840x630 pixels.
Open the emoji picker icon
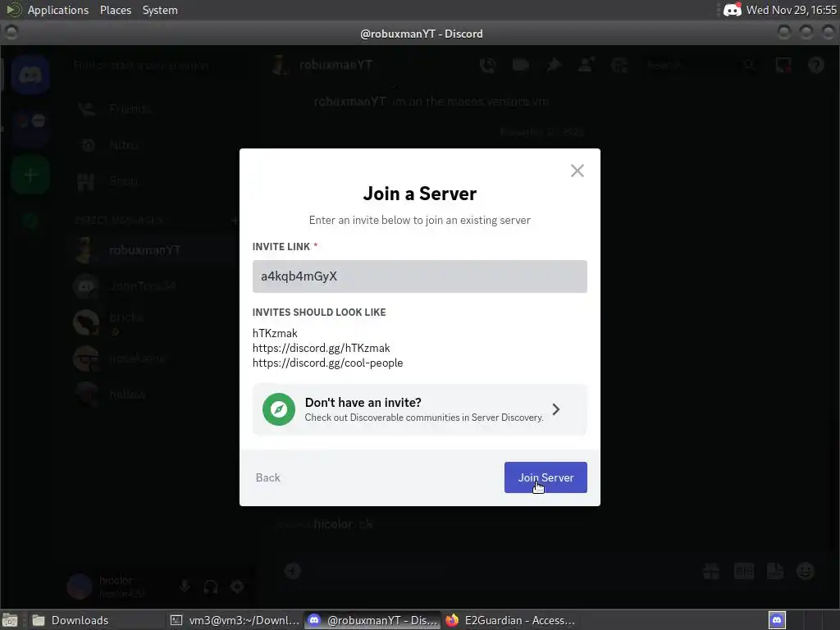click(x=806, y=571)
